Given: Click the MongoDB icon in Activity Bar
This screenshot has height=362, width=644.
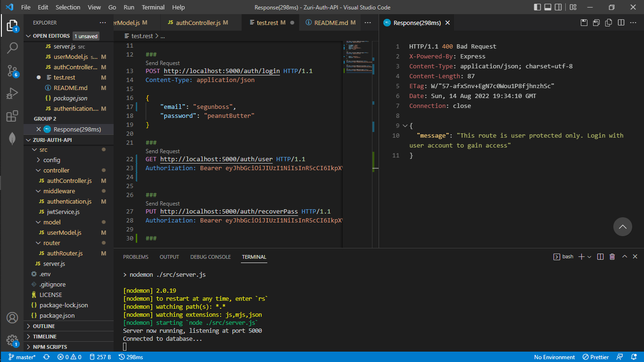Looking at the screenshot, I should click(12, 138).
